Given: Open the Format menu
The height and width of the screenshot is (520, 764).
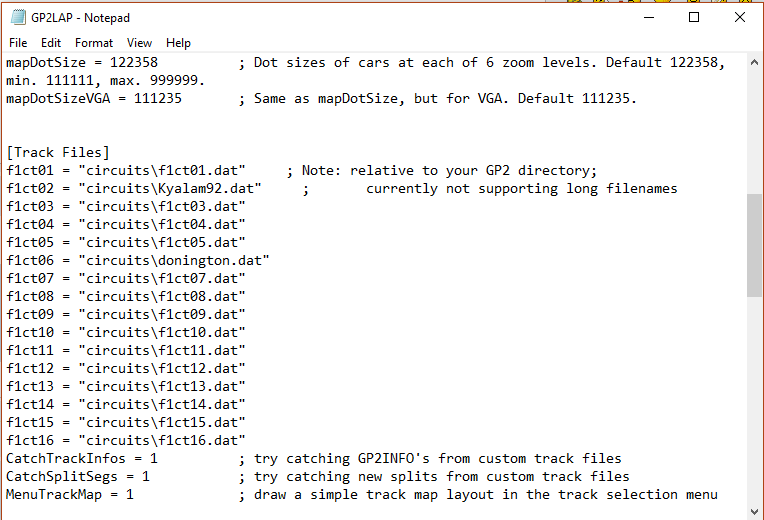Looking at the screenshot, I should tap(94, 43).
